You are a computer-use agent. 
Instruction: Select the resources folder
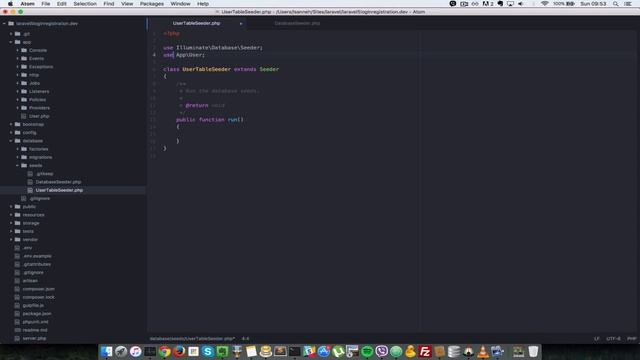pyautogui.click(x=33, y=215)
